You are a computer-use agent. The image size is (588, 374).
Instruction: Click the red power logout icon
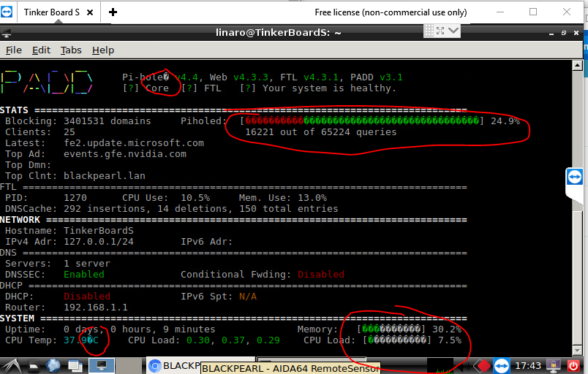573,366
